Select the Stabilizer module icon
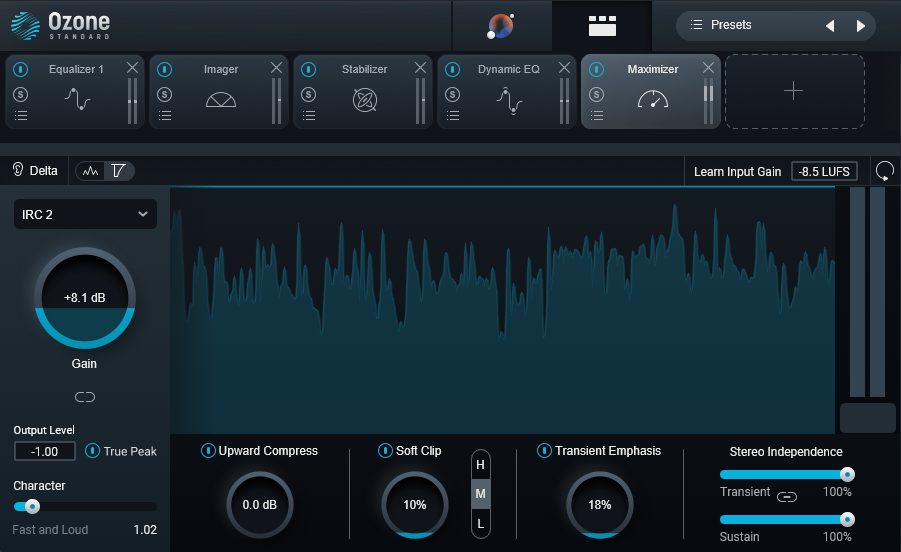The width and height of the screenshot is (901, 552). click(365, 100)
